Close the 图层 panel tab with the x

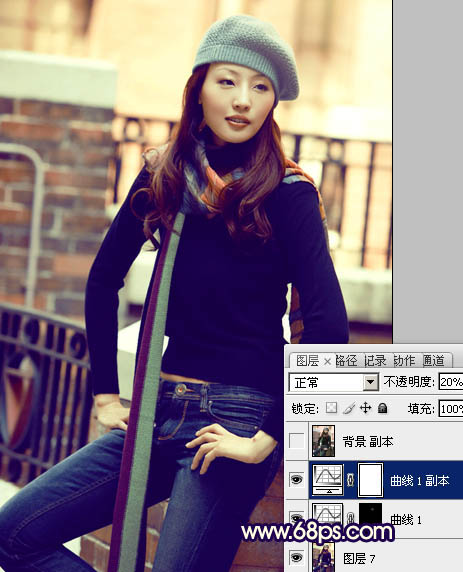pyautogui.click(x=327, y=362)
